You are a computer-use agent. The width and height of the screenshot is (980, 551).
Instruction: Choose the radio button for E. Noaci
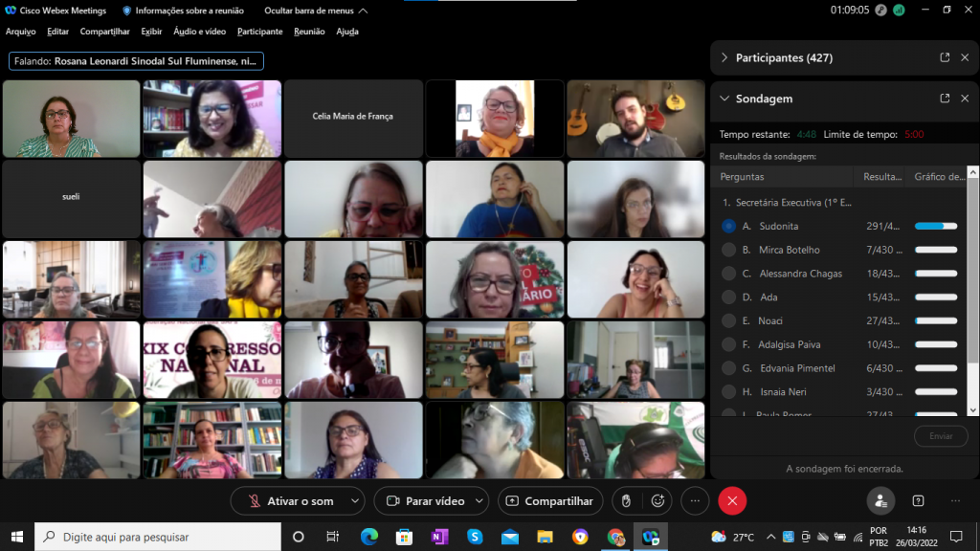pos(729,320)
